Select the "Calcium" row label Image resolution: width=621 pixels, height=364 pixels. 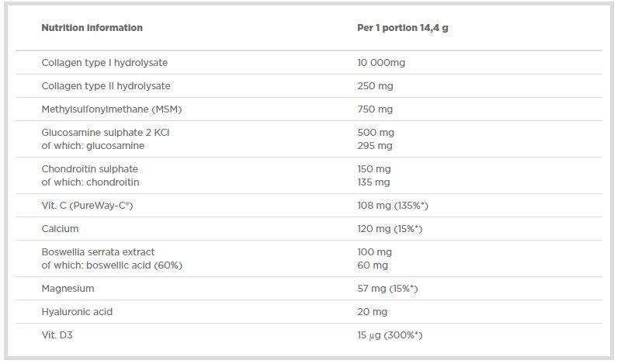click(x=60, y=229)
